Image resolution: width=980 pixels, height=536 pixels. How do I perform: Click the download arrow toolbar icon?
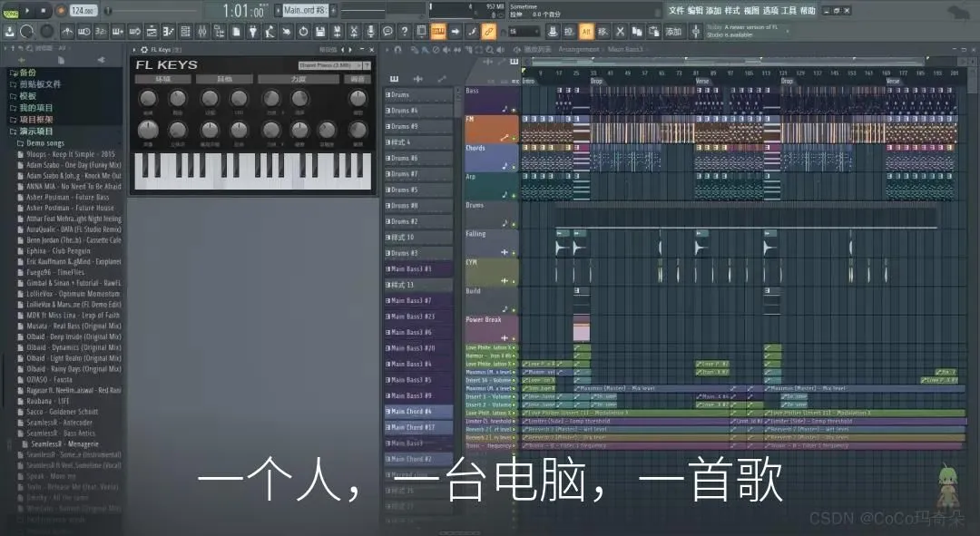10,31
